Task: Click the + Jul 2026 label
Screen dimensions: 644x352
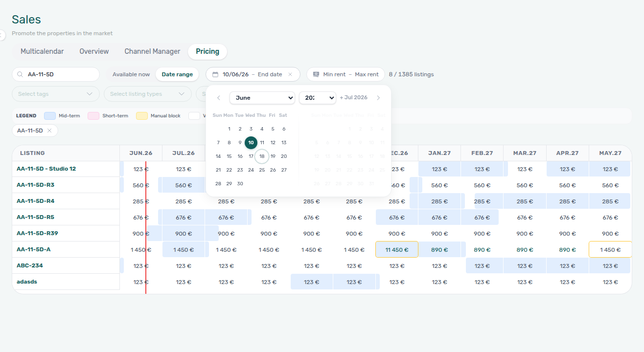Action: coord(353,98)
